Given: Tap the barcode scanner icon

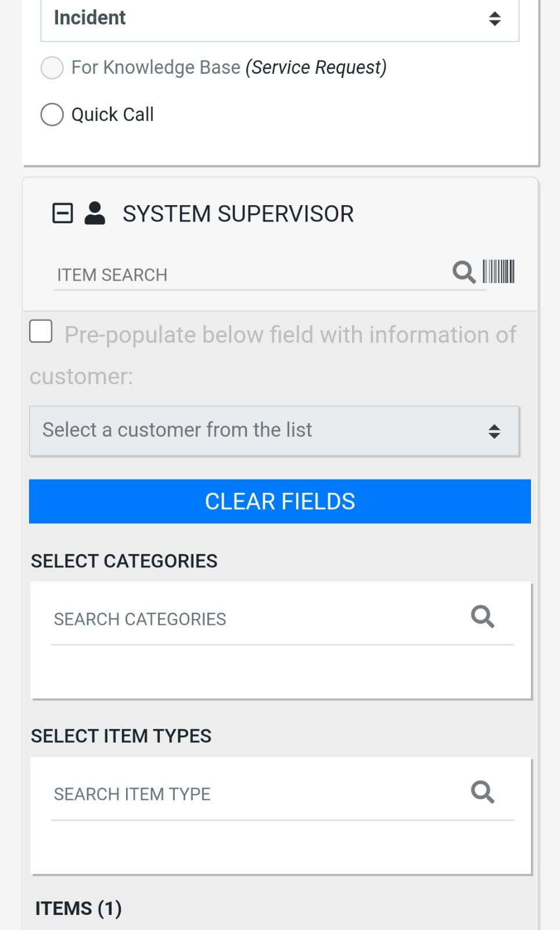Looking at the screenshot, I should click(x=498, y=271).
